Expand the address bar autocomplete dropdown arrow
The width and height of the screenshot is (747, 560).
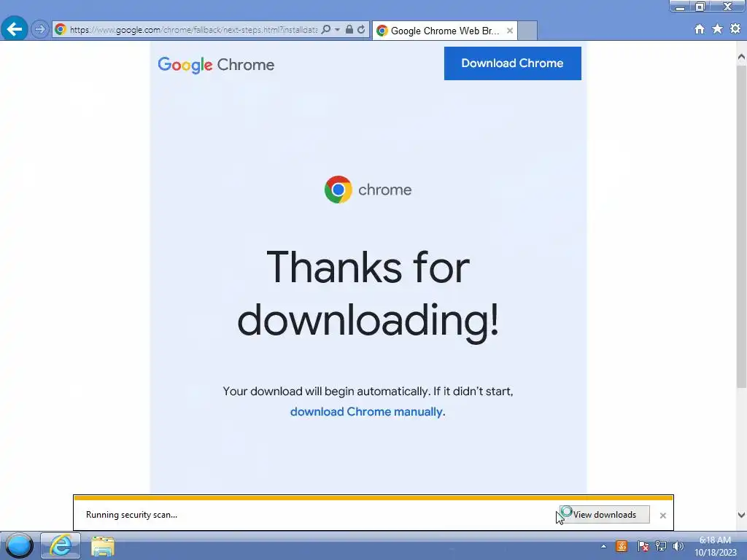(x=337, y=29)
